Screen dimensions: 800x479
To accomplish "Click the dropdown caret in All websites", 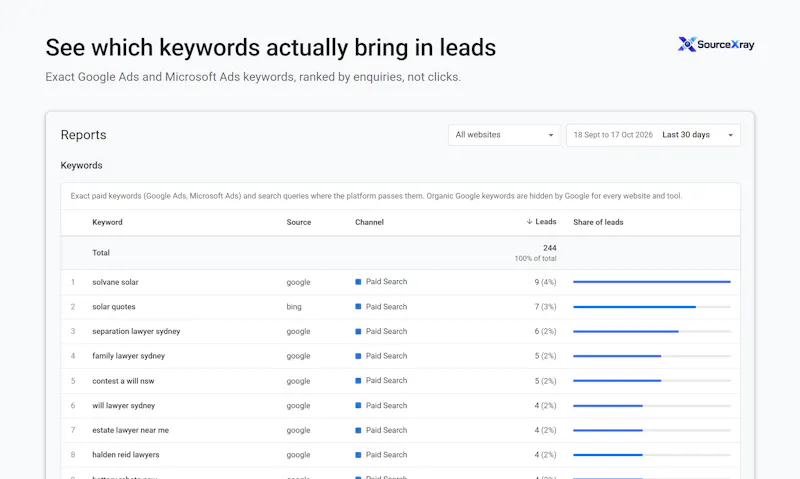I will coord(551,135).
